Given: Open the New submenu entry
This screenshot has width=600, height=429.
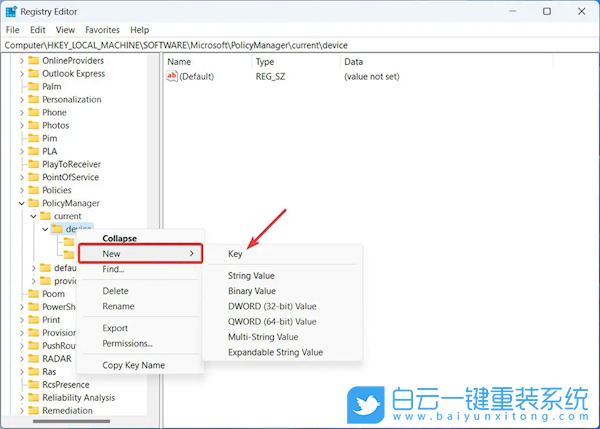Looking at the screenshot, I should 140,254.
